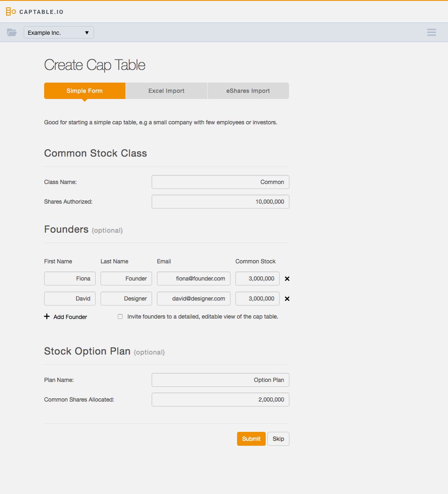Click the First Name column label
The height and width of the screenshot is (494, 448).
(x=58, y=261)
